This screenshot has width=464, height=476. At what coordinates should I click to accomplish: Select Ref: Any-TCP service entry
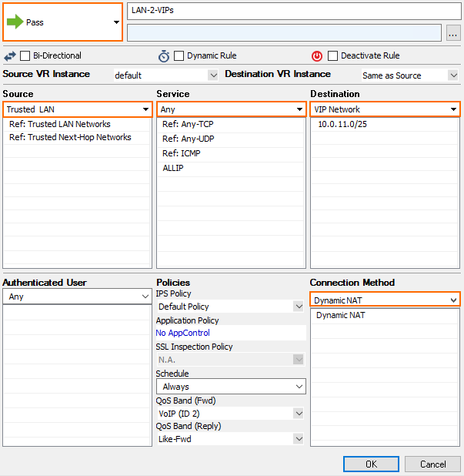[x=231, y=124]
